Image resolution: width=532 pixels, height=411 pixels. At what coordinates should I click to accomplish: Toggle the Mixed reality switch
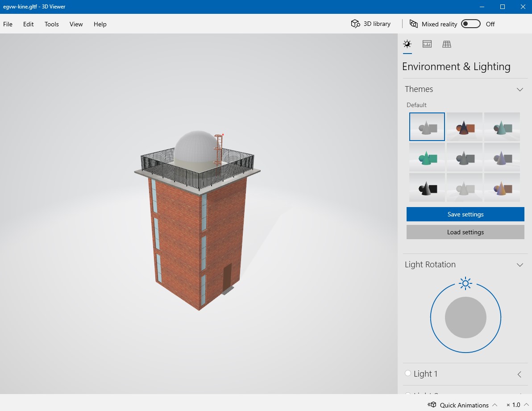pyautogui.click(x=470, y=24)
